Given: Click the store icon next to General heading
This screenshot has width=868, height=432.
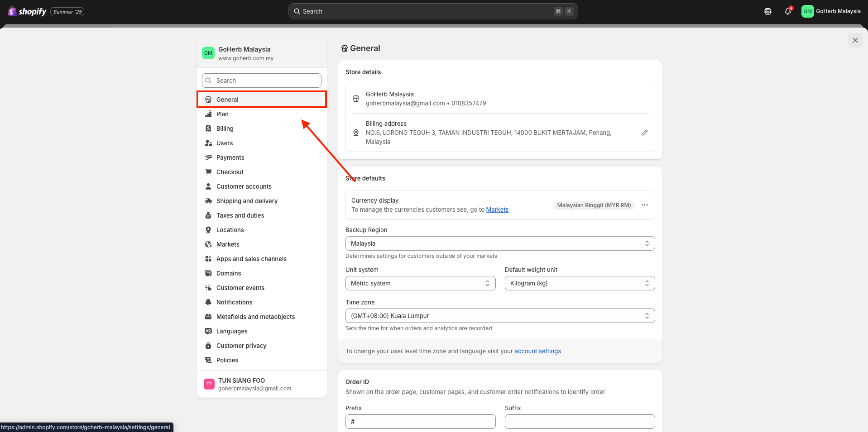Looking at the screenshot, I should coord(345,48).
